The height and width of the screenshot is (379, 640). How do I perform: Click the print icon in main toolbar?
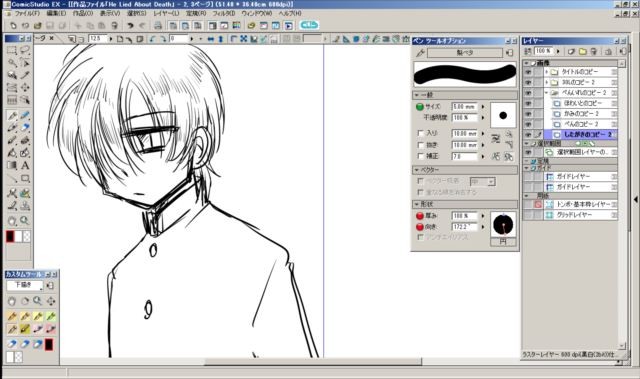point(158,26)
